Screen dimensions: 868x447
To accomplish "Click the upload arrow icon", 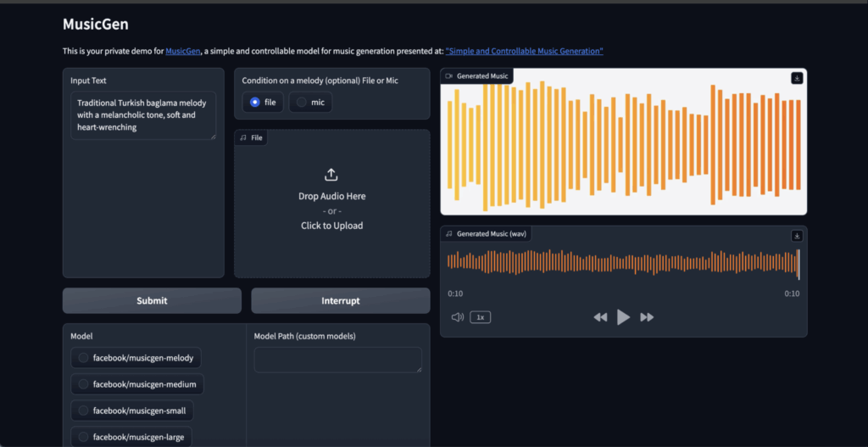I will click(331, 175).
